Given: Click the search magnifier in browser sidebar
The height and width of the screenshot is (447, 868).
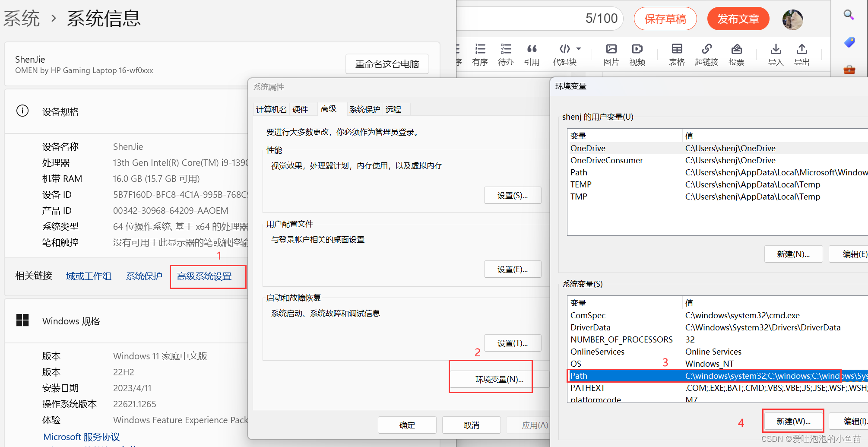Looking at the screenshot, I should [x=849, y=15].
